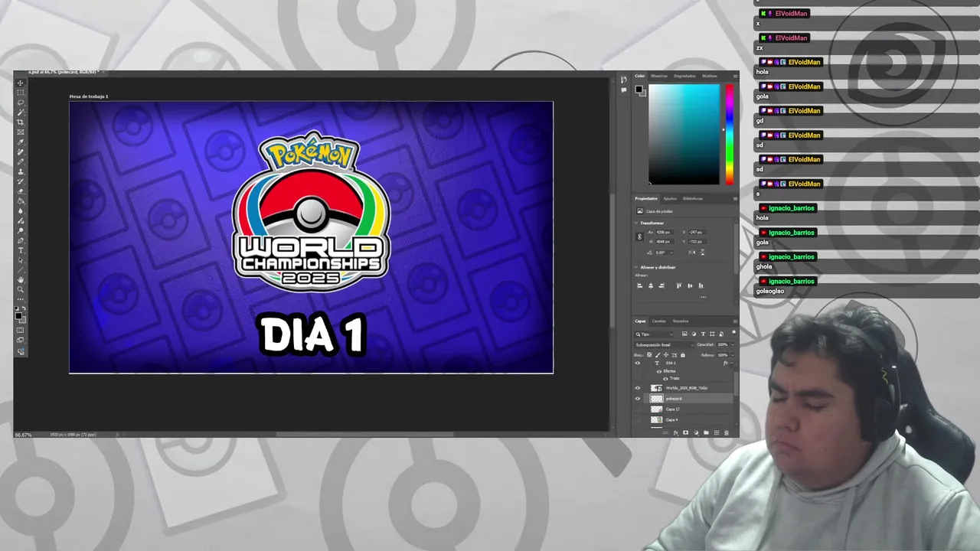Screen dimensions: 980x551
Task: Select the Rectangular Marquee tool
Action: click(x=21, y=93)
